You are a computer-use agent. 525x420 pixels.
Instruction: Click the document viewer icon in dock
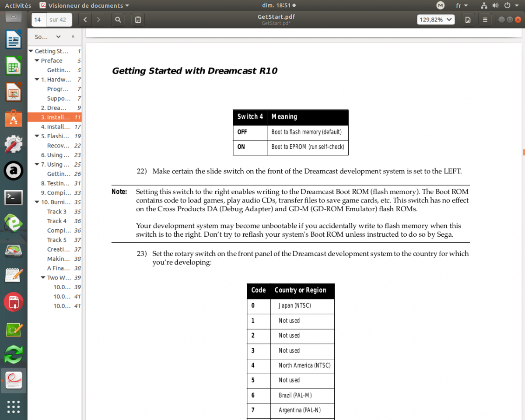(14, 380)
